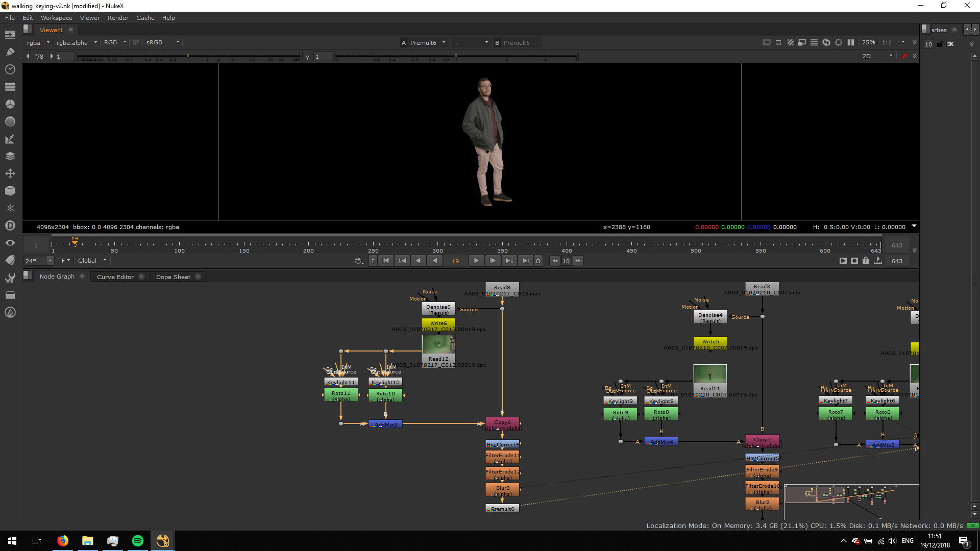Screen dimensions: 980x551
Task: Toggle the clipping warning stripes icon
Action: click(x=790, y=43)
